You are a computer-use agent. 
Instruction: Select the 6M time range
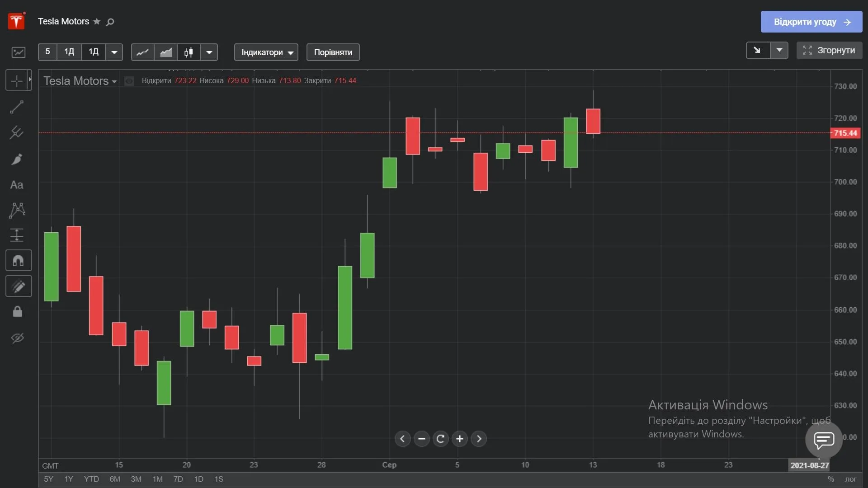115,479
